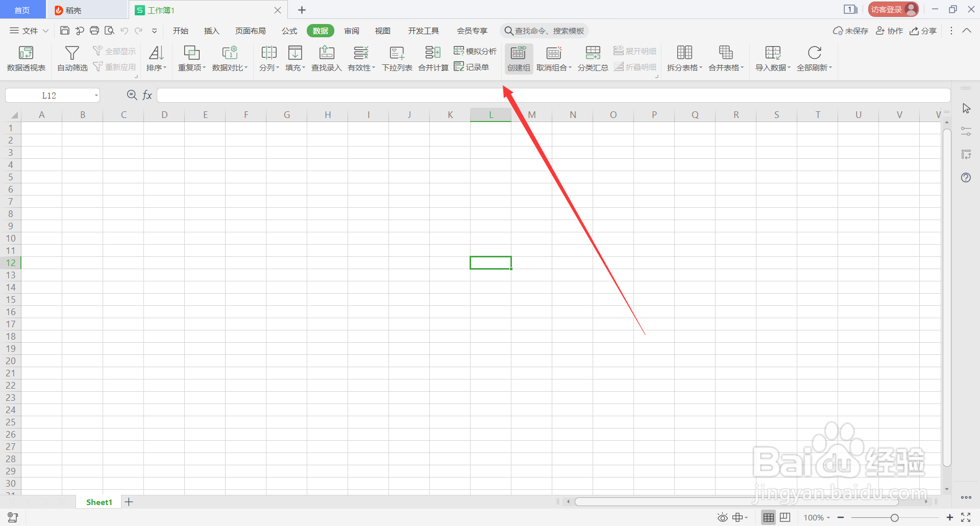Collapse the ribbon with the chevron
The width and height of the screenshot is (980, 526).
tap(967, 31)
